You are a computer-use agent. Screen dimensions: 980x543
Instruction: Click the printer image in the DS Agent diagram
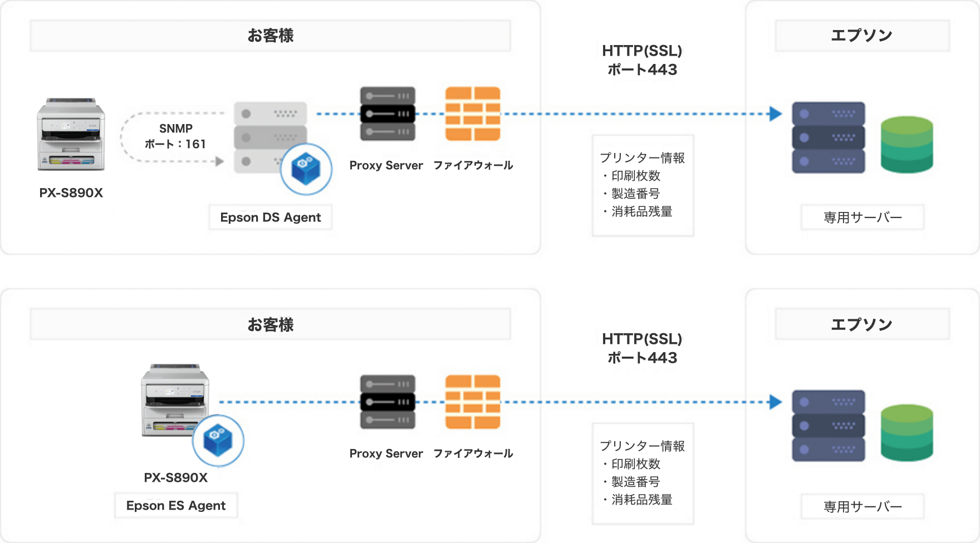pyautogui.click(x=71, y=135)
